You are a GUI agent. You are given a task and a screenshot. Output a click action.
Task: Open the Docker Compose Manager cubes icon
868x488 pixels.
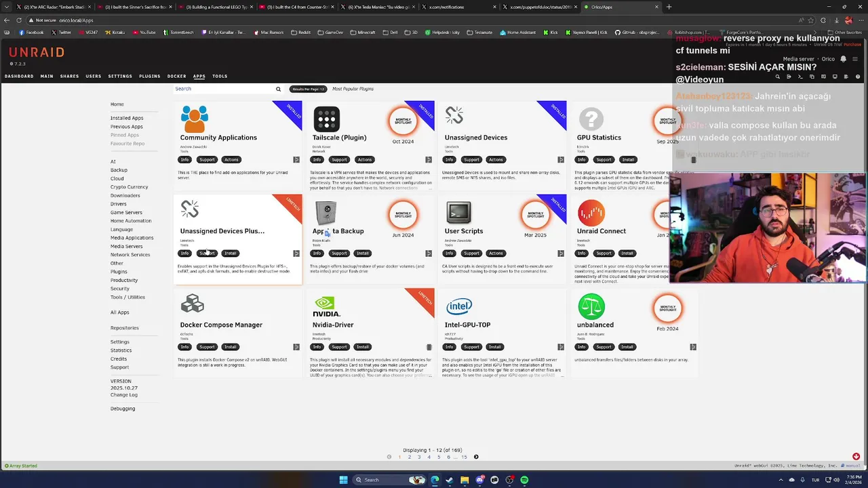click(193, 304)
